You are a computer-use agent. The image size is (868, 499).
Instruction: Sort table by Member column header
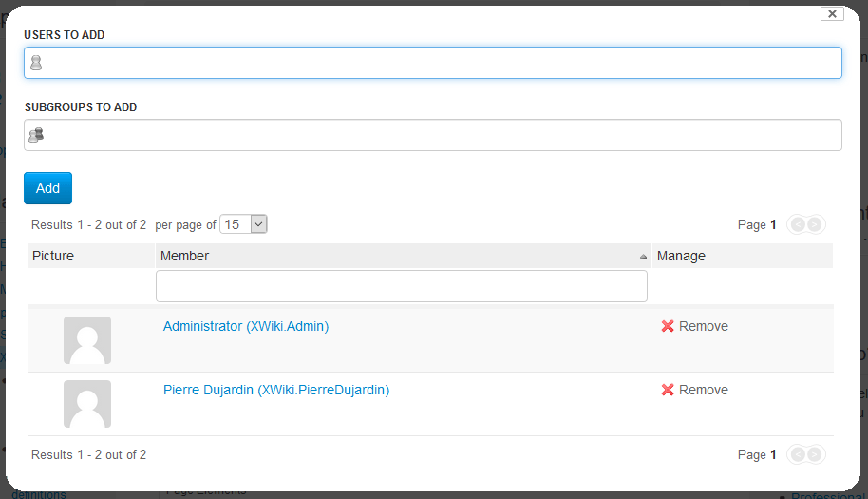pyautogui.click(x=184, y=256)
